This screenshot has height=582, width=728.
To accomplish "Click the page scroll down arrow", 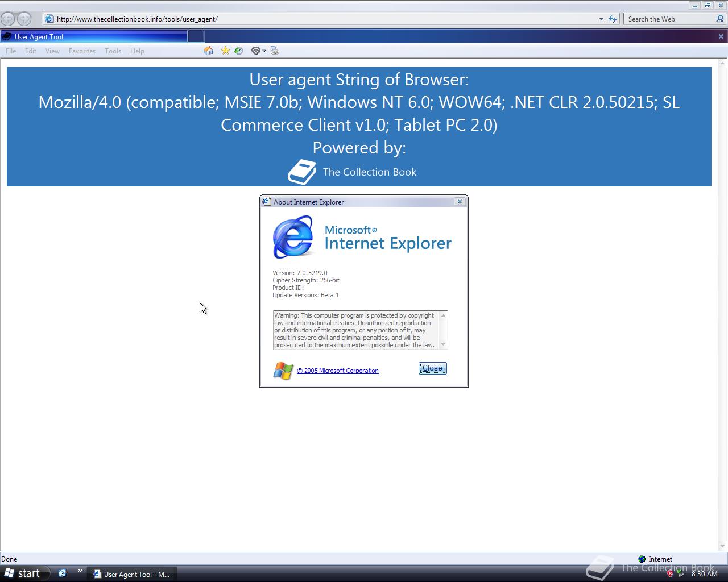I will pyautogui.click(x=723, y=547).
